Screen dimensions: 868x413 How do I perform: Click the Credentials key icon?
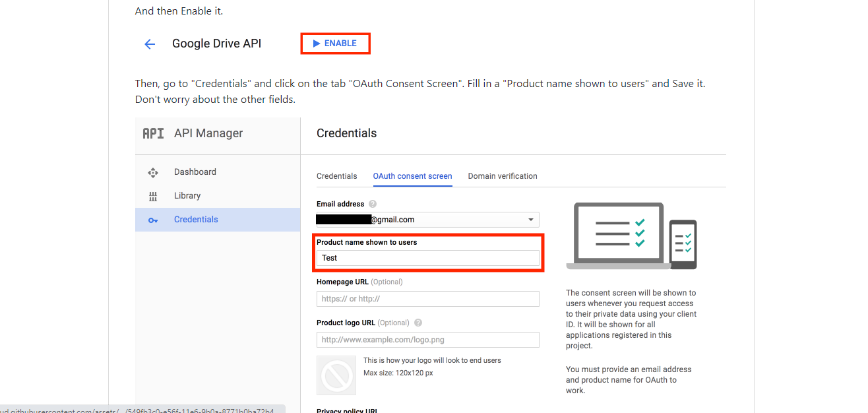pos(153,220)
